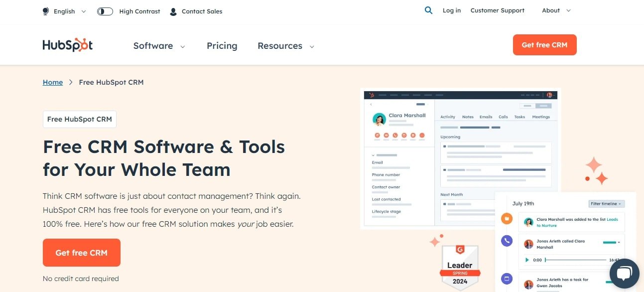Click the 'Last contacted' field label
The image size is (644, 292).
pyautogui.click(x=386, y=199)
